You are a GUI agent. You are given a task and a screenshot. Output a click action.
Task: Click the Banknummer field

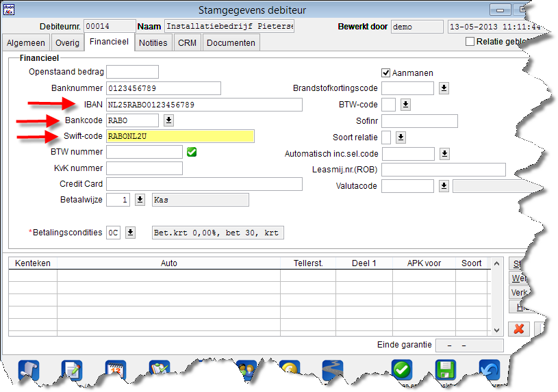click(x=164, y=88)
